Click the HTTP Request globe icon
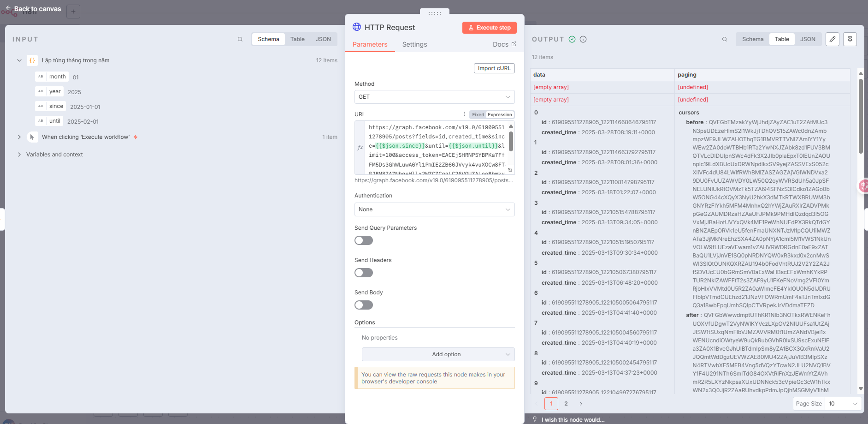868x424 pixels. [357, 27]
